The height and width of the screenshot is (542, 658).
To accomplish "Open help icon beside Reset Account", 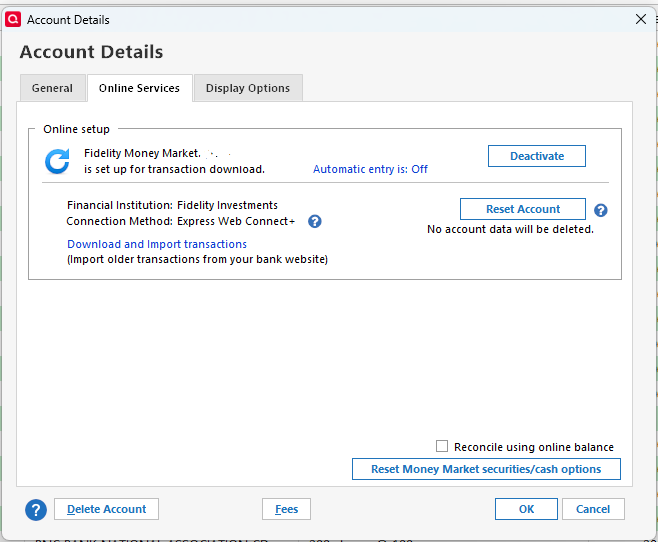I will click(601, 210).
